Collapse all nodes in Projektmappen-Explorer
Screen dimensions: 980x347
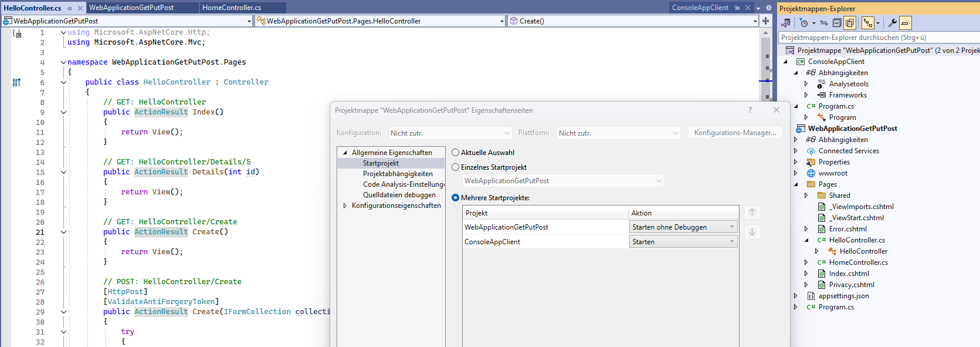click(837, 23)
